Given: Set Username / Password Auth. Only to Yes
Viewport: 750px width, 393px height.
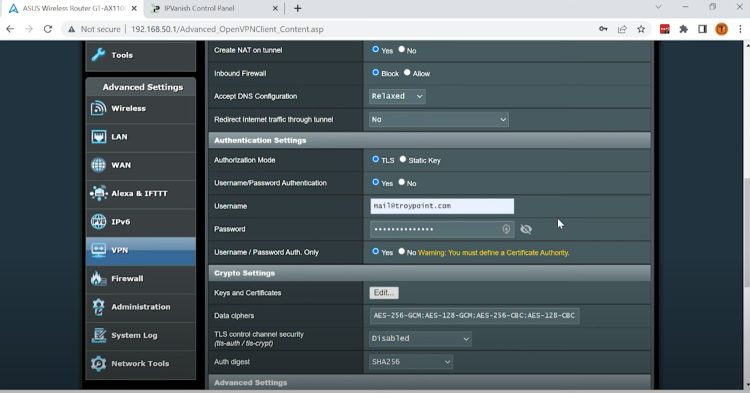Looking at the screenshot, I should tap(375, 251).
